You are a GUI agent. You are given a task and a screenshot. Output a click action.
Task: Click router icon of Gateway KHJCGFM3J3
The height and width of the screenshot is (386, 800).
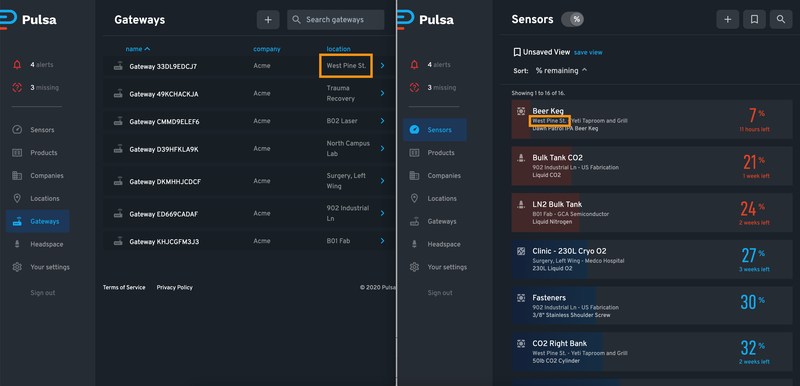[118, 241]
